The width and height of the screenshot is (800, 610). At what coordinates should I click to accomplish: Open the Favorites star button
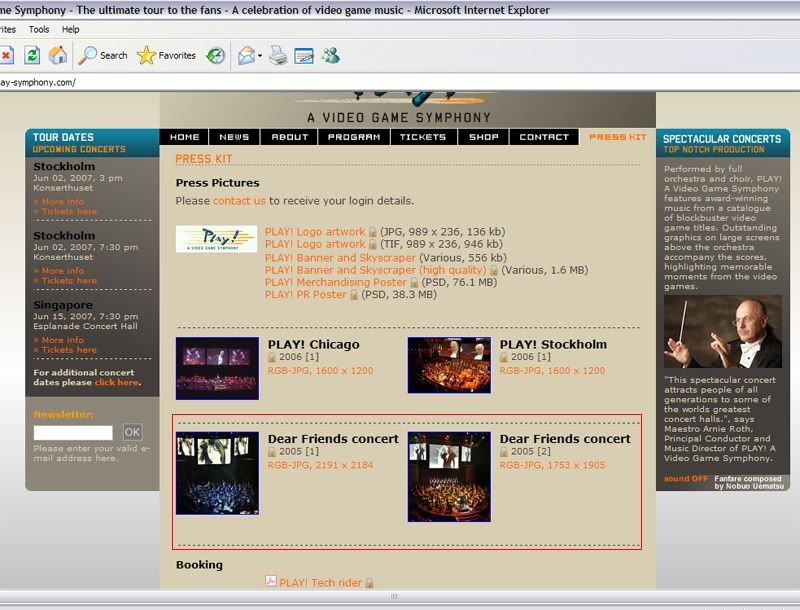166,55
